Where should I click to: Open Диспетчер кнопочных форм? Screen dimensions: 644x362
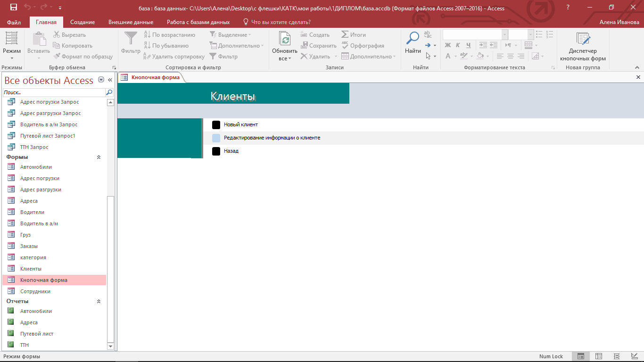click(x=583, y=46)
